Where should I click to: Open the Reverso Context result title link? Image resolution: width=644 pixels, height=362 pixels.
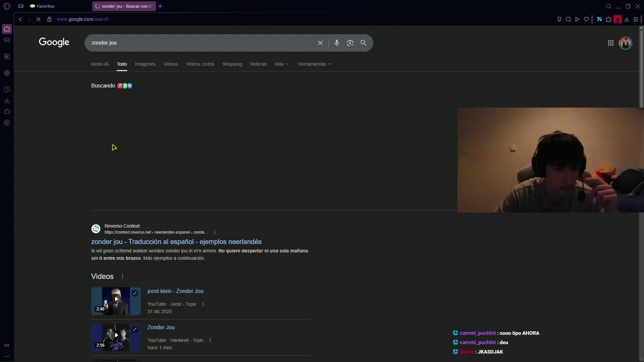coord(176,242)
